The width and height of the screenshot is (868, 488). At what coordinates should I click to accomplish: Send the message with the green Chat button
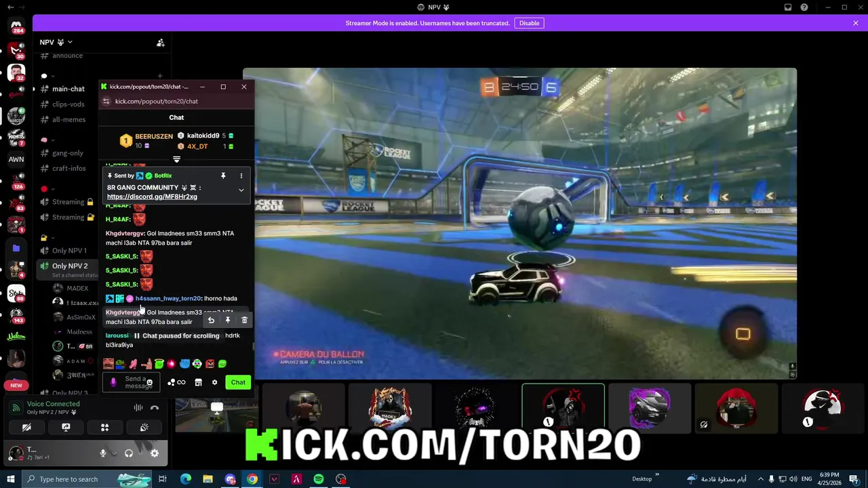pyautogui.click(x=238, y=382)
